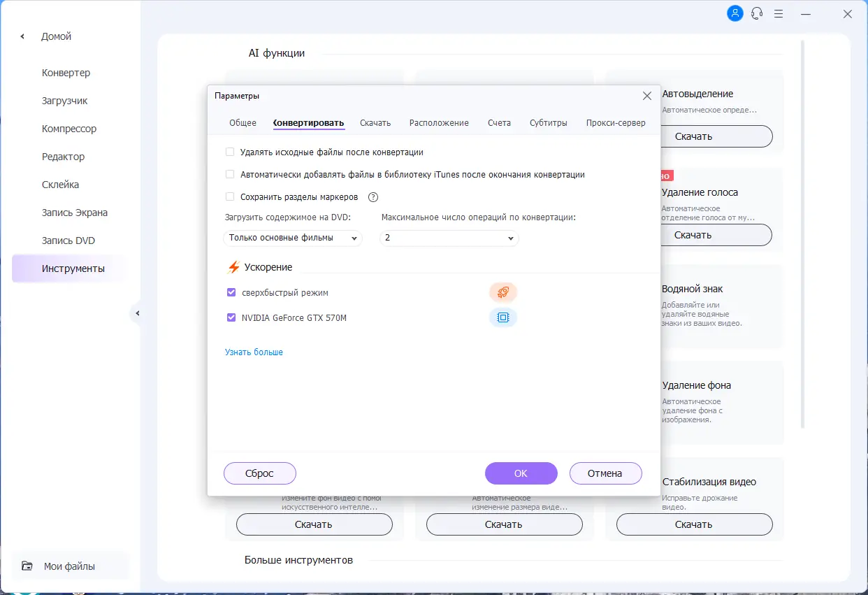Open the 'Прокси-сервер' settings tab
The height and width of the screenshot is (595, 868).
coord(616,122)
